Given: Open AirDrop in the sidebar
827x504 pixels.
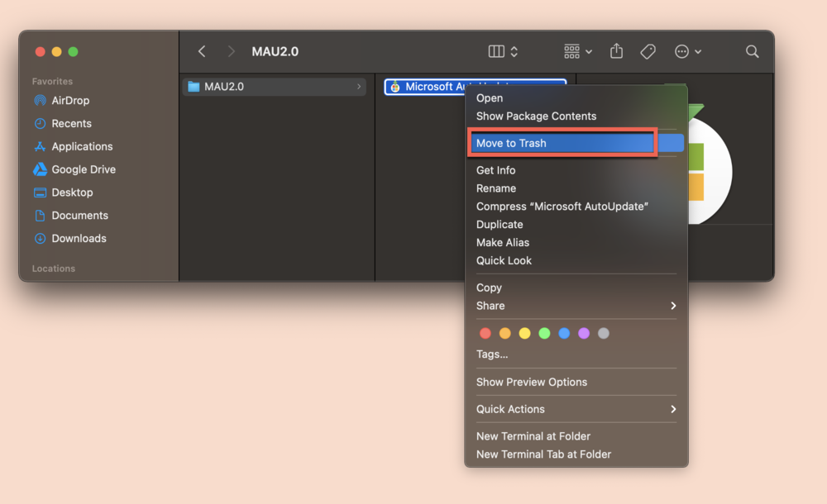Looking at the screenshot, I should point(70,100).
